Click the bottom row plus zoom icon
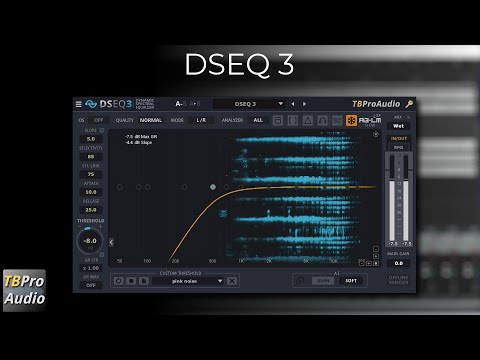This screenshot has height=360, width=480. (369, 263)
